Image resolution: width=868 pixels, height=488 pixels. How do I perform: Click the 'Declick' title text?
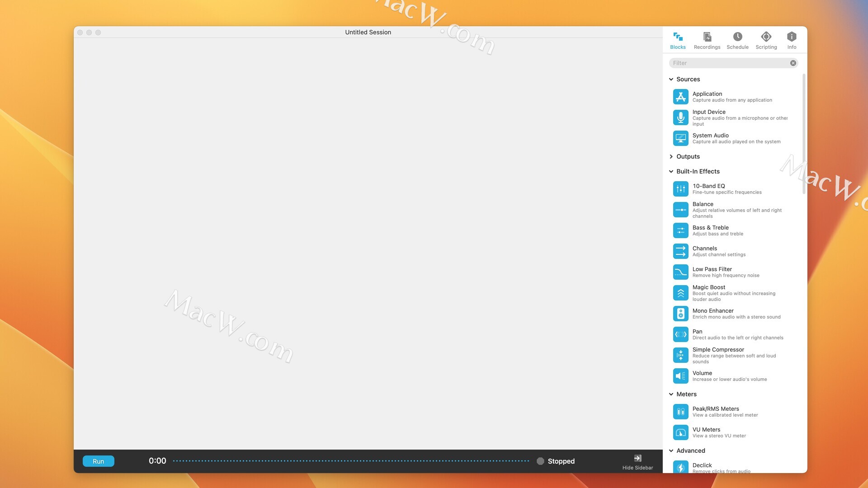pos(702,465)
